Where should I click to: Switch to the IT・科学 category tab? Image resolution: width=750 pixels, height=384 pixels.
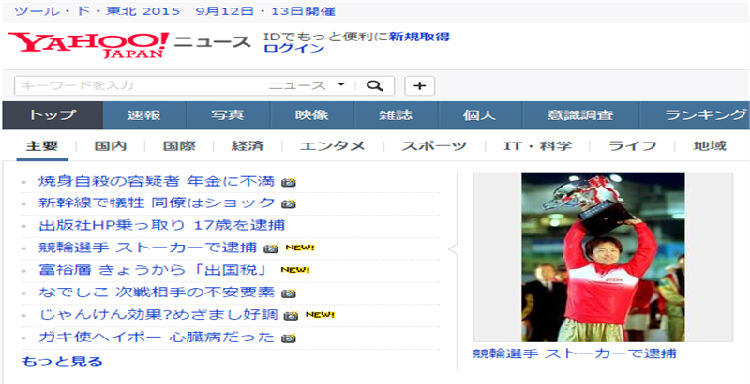(537, 146)
